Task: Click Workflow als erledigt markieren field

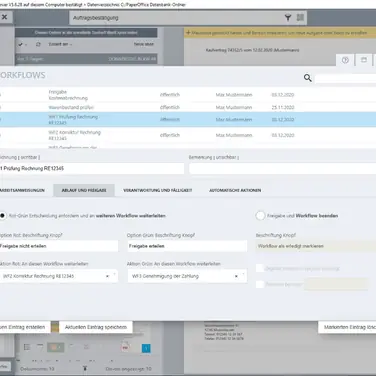Action: point(316,246)
